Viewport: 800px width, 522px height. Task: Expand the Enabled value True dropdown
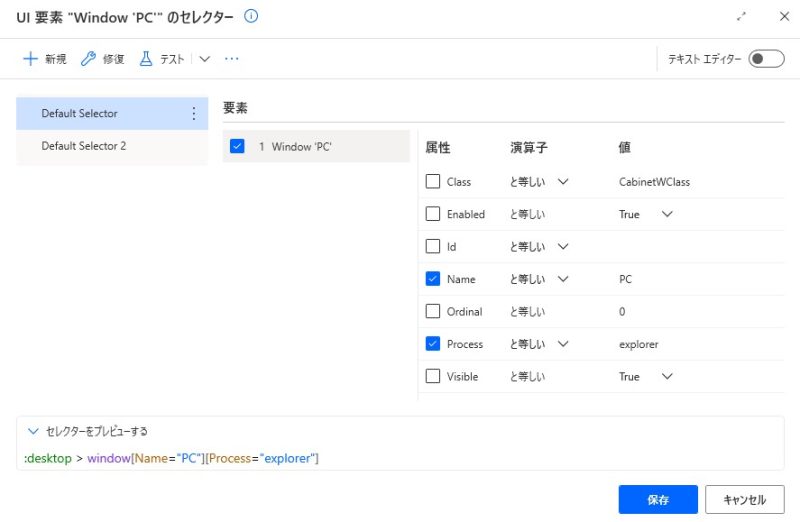(667, 214)
